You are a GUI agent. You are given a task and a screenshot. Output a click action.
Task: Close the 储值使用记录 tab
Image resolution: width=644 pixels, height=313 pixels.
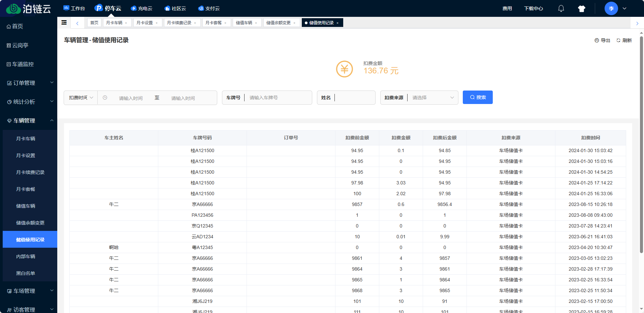click(337, 23)
